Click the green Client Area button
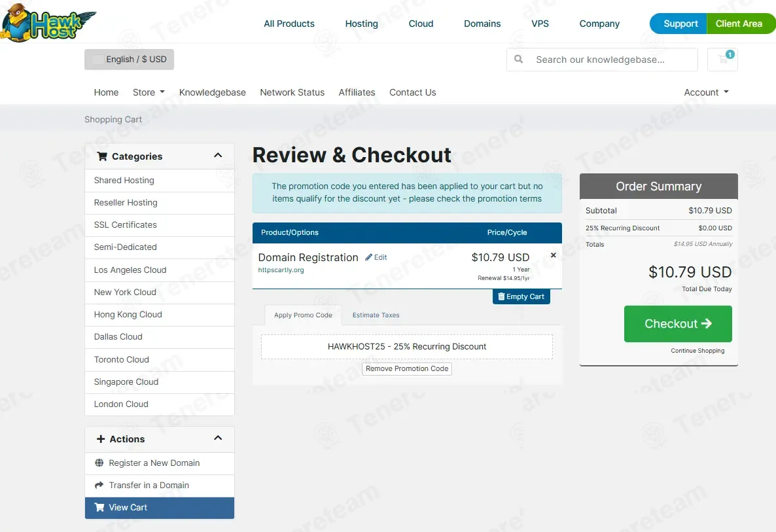This screenshot has height=532, width=776. click(741, 24)
